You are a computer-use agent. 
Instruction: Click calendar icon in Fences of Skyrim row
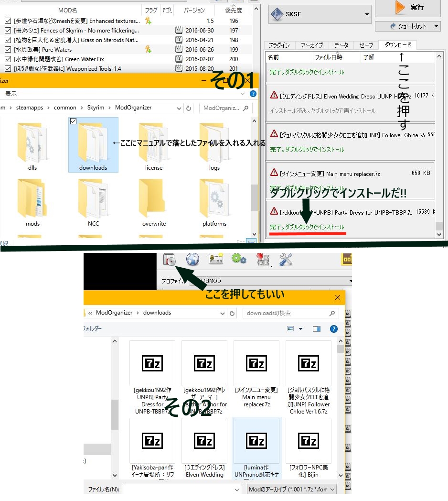tap(179, 30)
